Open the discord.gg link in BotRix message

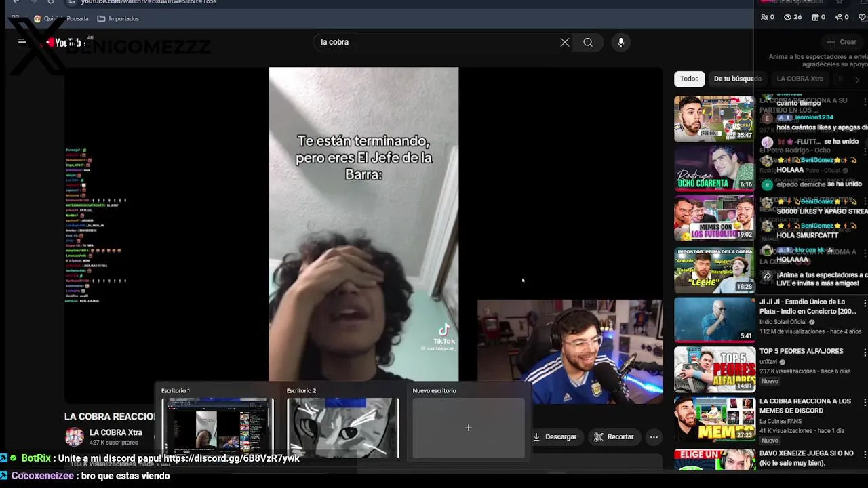(231, 458)
